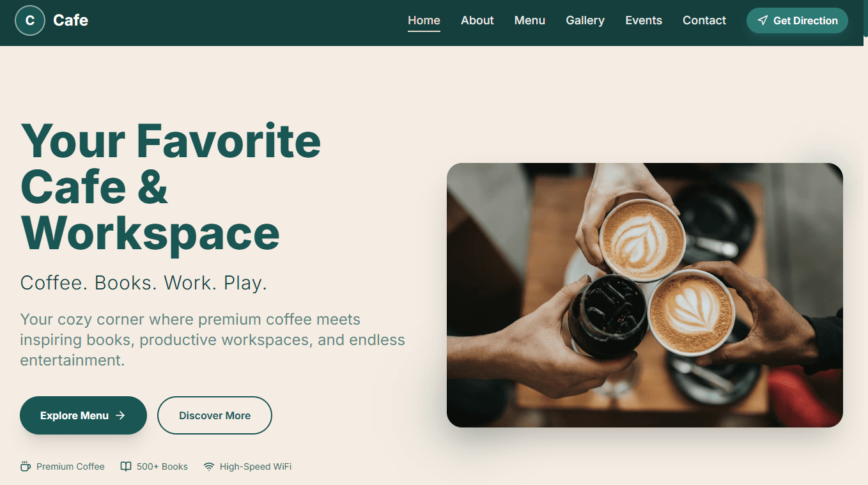Click the navigation arrow icon in Get Direction
Screen dimensions: 868x485
pos(763,20)
